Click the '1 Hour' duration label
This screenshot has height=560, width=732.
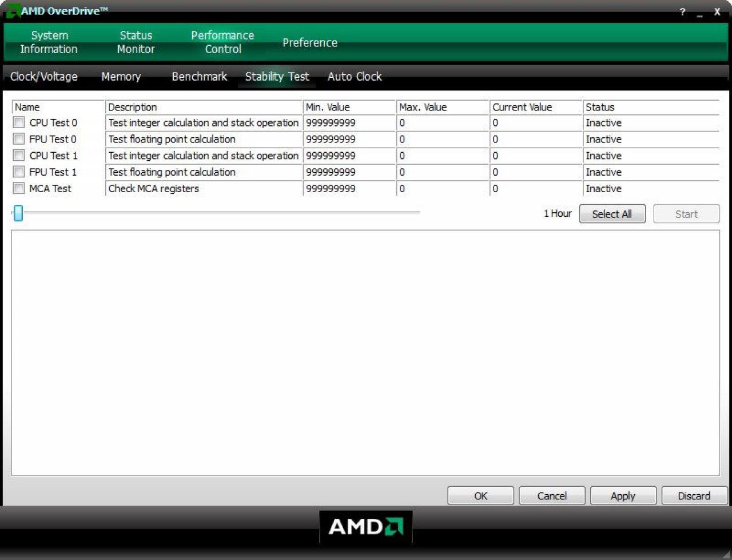pos(558,213)
